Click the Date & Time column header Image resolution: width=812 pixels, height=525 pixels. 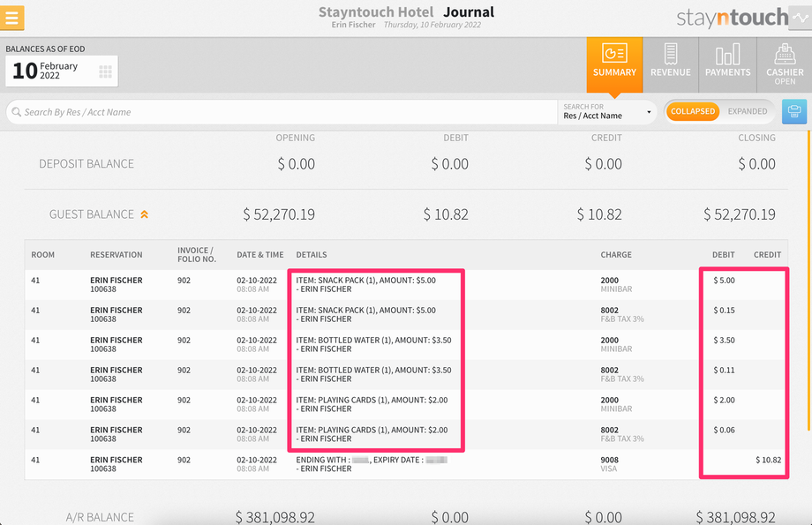260,255
